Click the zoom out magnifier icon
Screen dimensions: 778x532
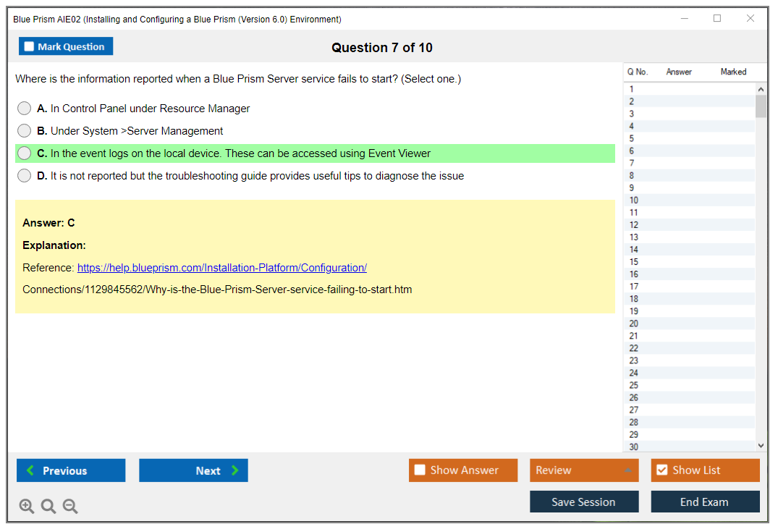click(70, 507)
